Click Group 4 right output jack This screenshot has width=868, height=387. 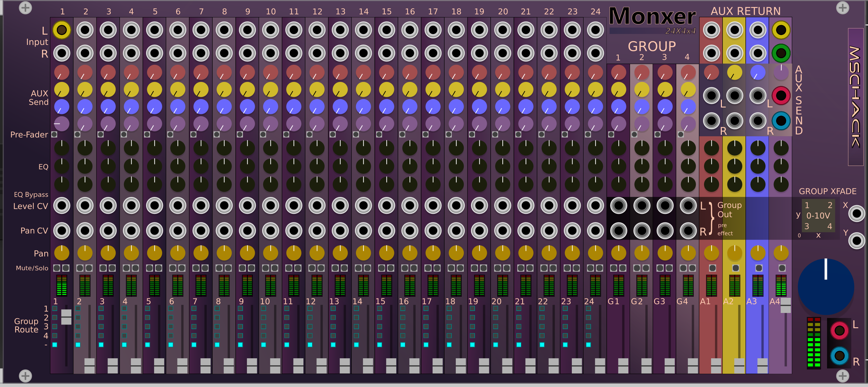point(688,231)
